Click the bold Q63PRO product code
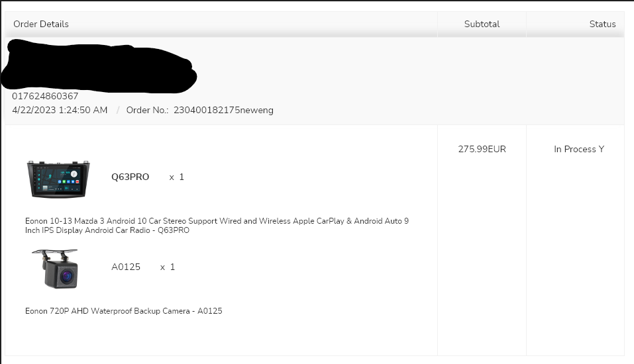Screen dimensions: 634x364 point(130,177)
